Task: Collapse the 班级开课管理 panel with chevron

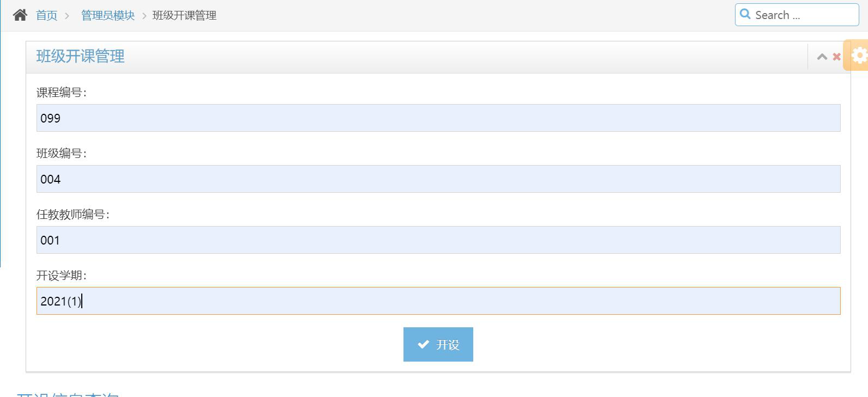Action: (x=822, y=57)
